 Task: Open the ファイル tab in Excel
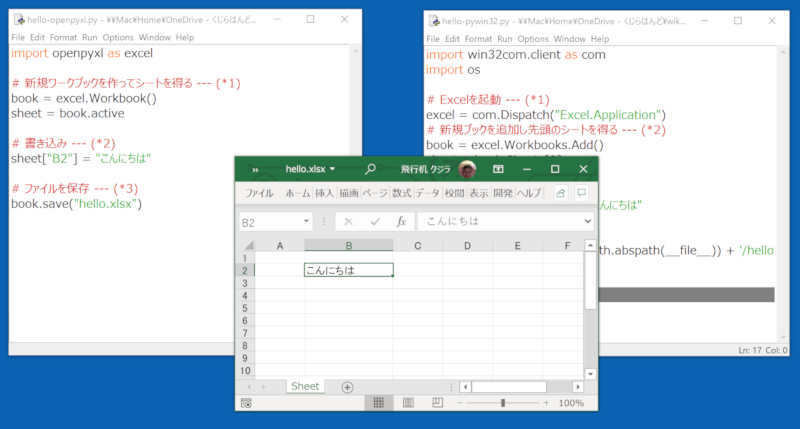260,193
